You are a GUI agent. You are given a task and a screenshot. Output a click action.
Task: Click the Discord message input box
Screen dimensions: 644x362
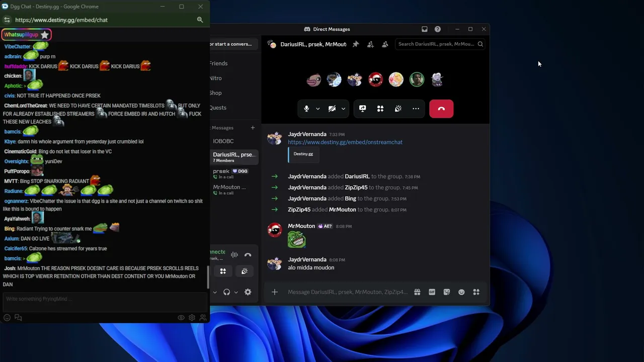tap(347, 292)
